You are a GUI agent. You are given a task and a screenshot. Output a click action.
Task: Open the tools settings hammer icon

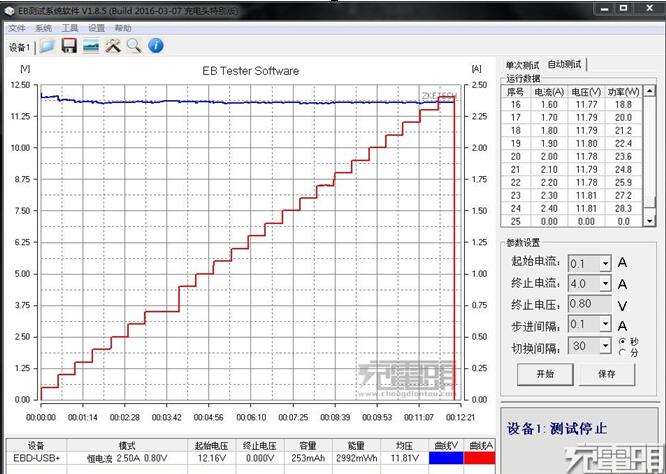click(x=113, y=46)
